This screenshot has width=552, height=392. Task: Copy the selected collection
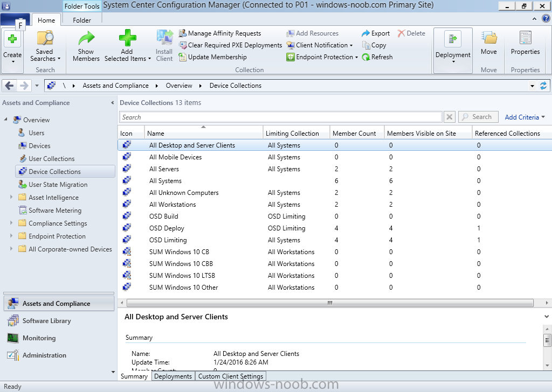point(374,45)
